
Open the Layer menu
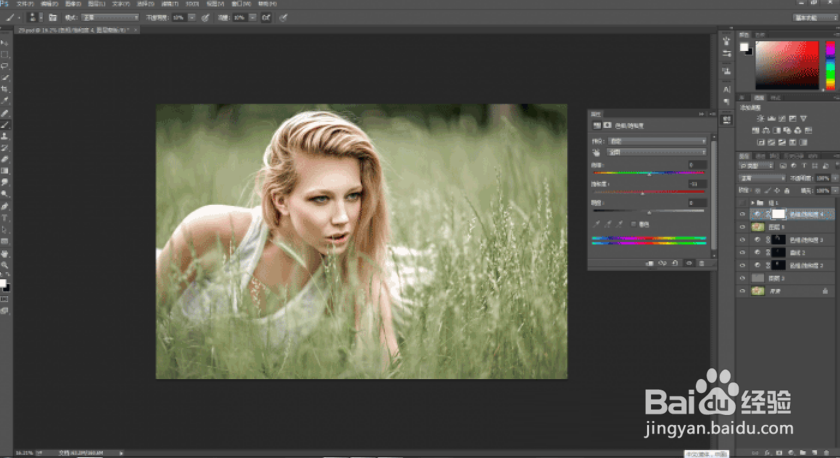[x=96, y=4]
